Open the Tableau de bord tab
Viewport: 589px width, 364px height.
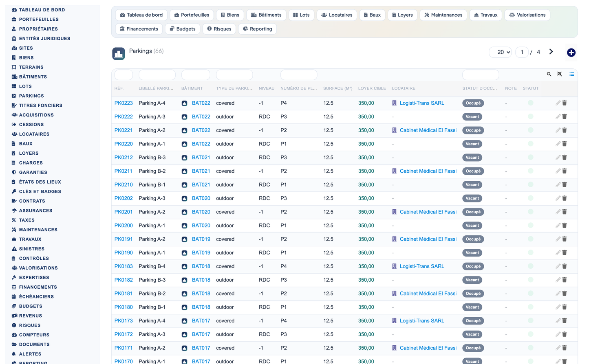[141, 15]
